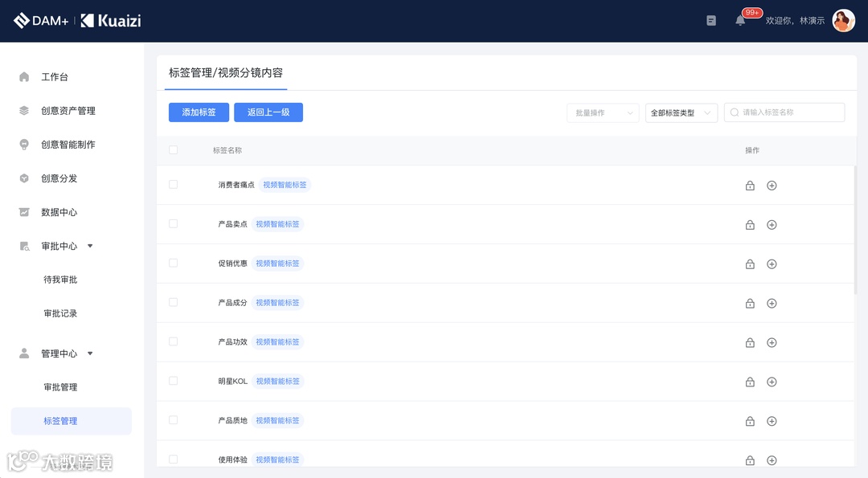868x478 pixels.
Task: Tick the select-all header checkbox
Action: (174, 150)
